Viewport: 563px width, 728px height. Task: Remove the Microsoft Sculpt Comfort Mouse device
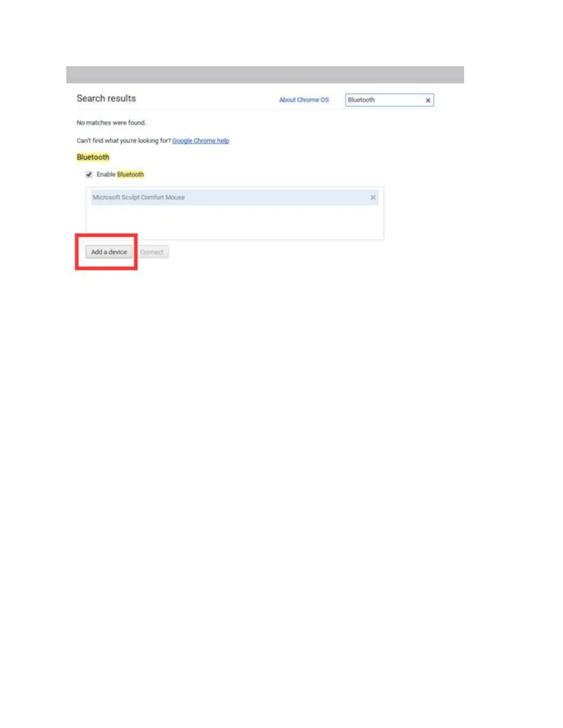[x=373, y=198]
